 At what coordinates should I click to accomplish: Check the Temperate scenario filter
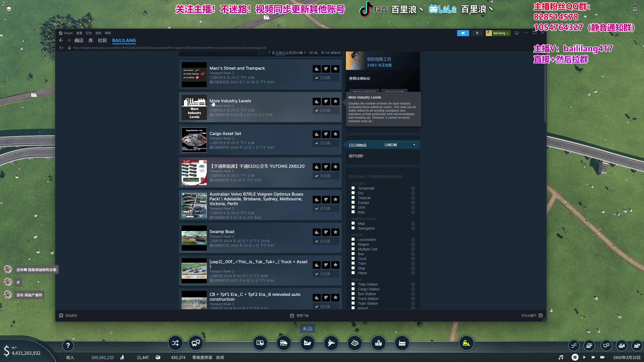[353, 188]
